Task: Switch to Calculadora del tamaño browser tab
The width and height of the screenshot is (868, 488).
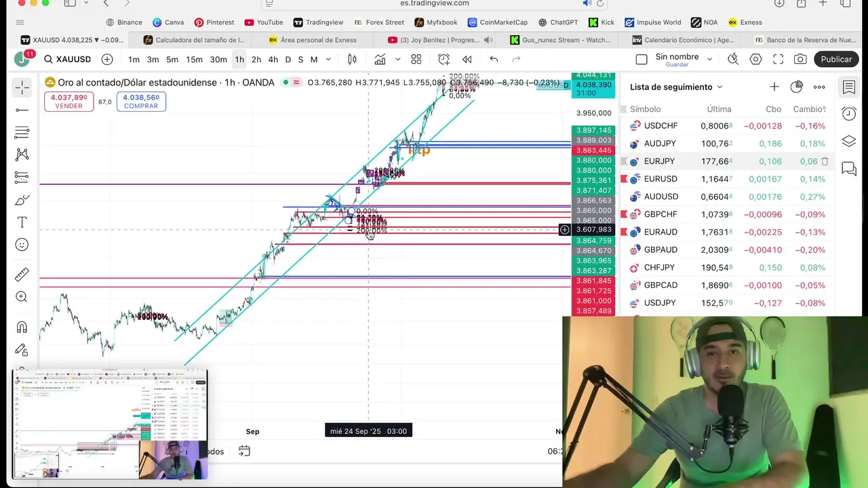Action: (x=193, y=40)
